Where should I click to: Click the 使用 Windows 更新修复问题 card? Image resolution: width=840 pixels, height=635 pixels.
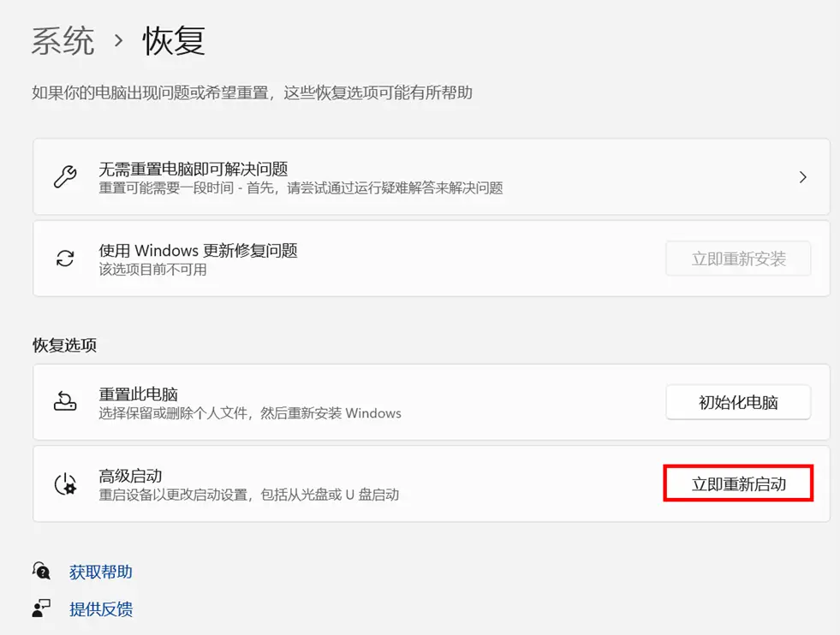pos(343,258)
